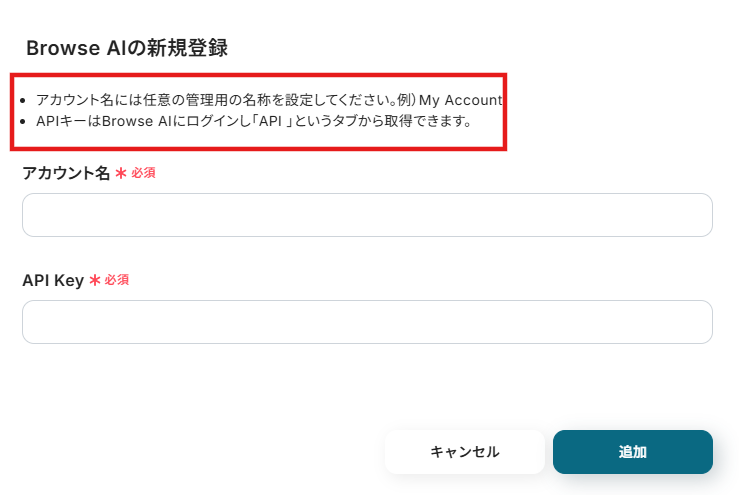739x495 pixels.
Task: Click the bullet before アカウント名 instruction
Action: tap(23, 101)
